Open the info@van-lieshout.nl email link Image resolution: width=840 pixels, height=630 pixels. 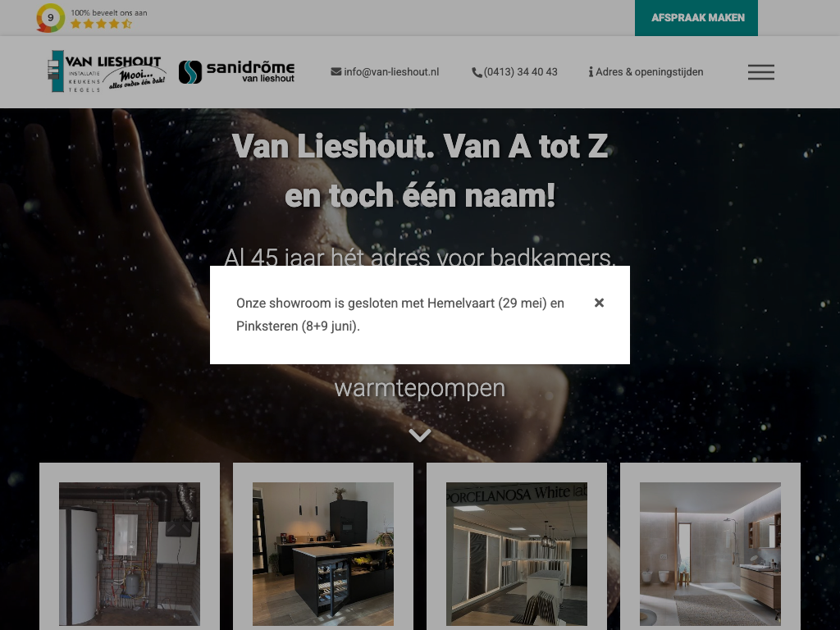click(391, 72)
